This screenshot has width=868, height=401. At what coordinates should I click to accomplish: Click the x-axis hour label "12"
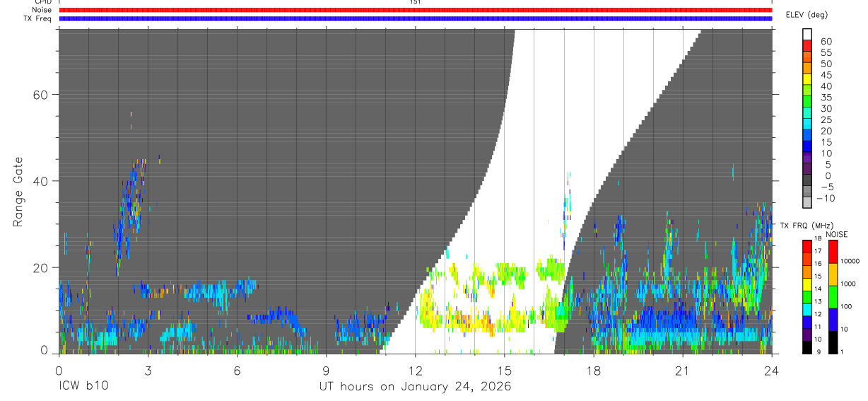(x=415, y=370)
